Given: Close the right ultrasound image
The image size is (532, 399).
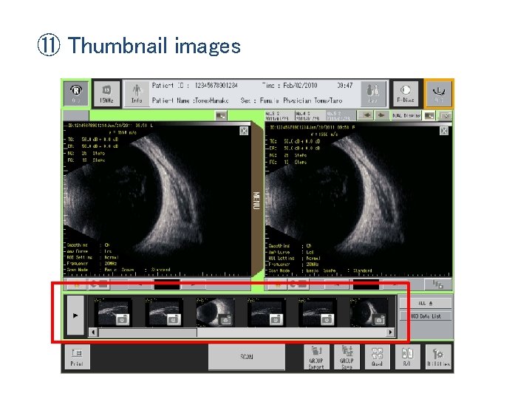Looking at the screenshot, I should 444,131.
